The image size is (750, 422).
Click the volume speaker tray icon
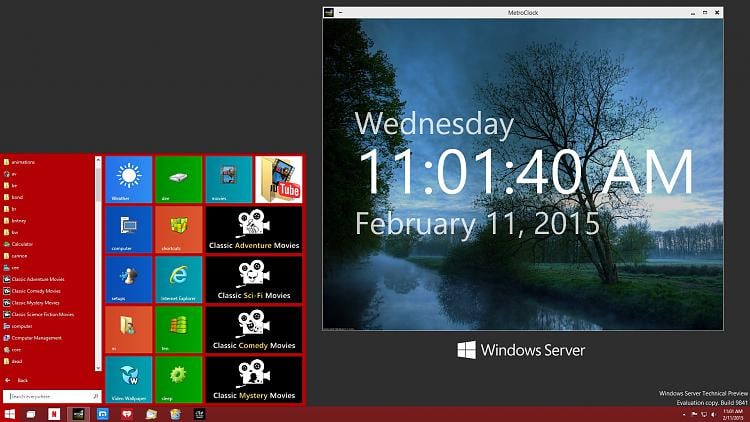[x=713, y=414]
